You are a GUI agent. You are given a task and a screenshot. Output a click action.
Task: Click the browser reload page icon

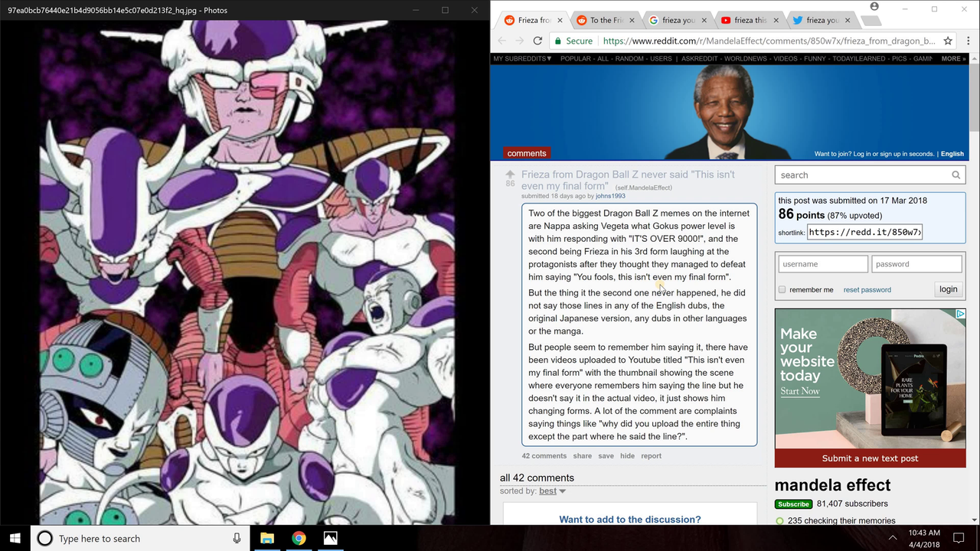537,41
